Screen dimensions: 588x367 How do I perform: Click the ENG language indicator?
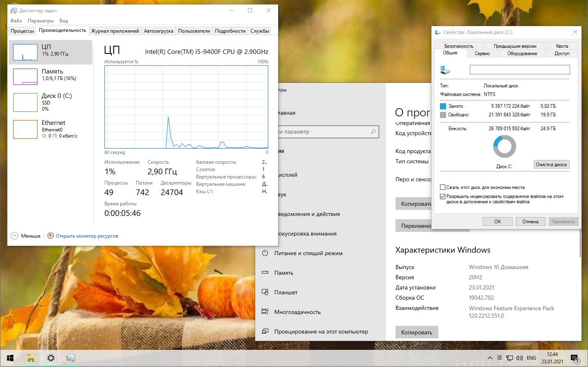click(x=531, y=358)
